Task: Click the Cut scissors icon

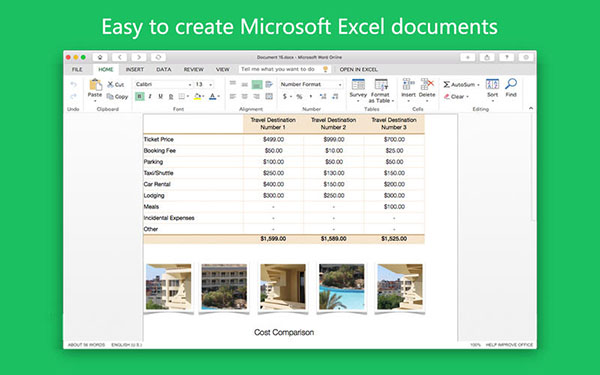Action: [110, 84]
